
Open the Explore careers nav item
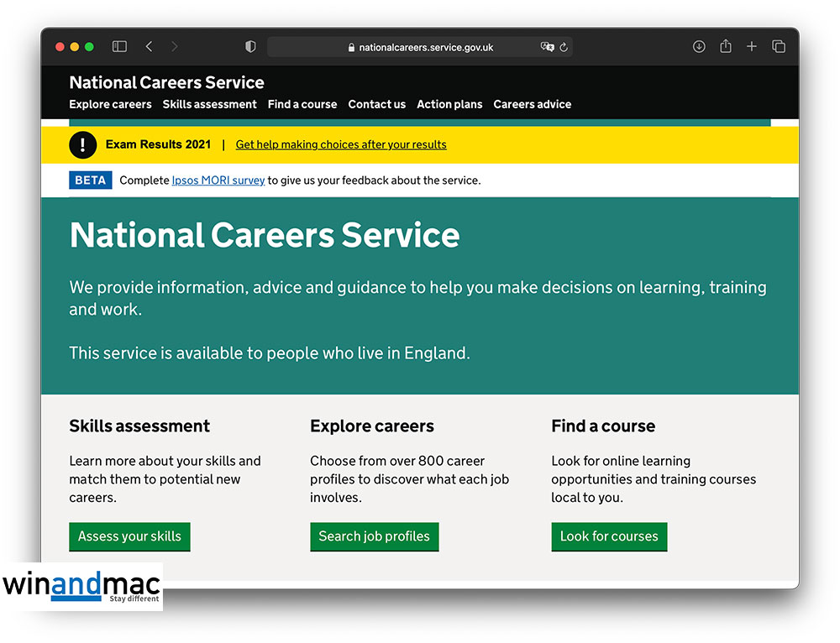click(110, 105)
